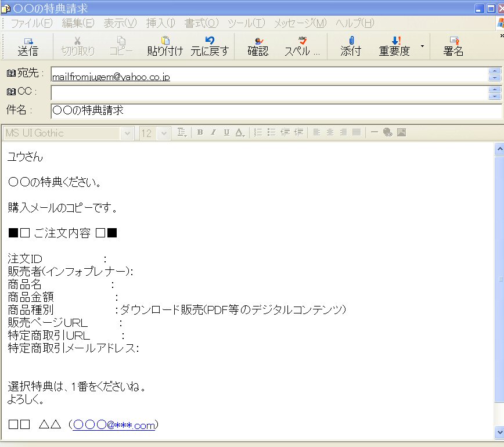Click the bulleted list formatting icon
This screenshot has height=447, width=504.
point(271,132)
